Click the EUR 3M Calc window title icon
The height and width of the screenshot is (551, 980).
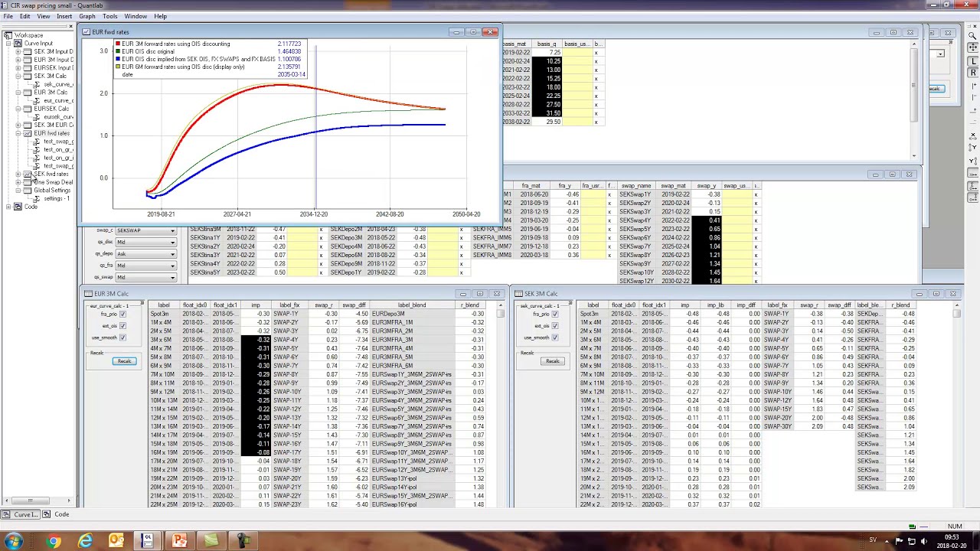tap(88, 294)
